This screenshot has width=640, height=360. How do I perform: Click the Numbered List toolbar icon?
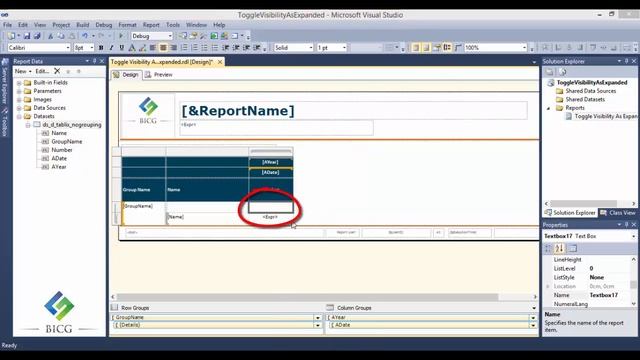point(184,48)
